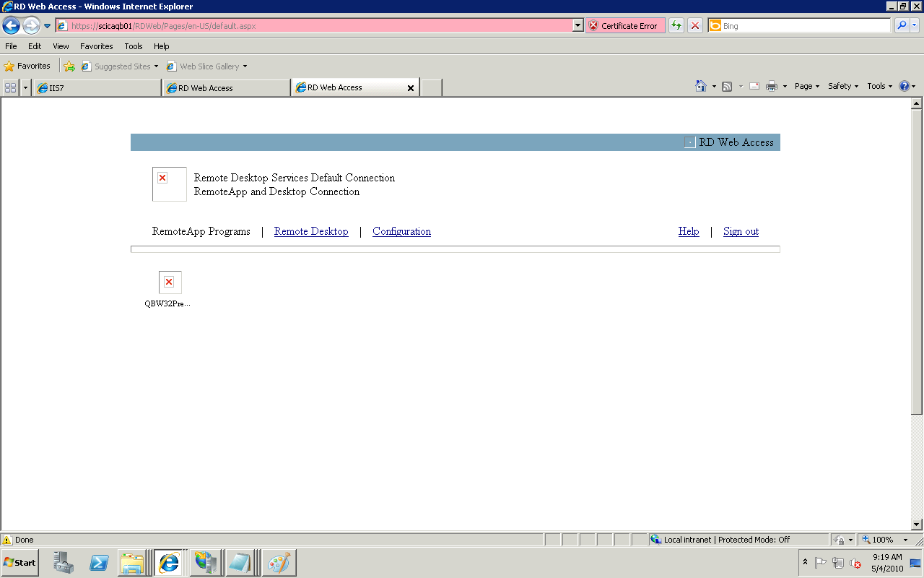Open the Remote Desktop link

(x=311, y=231)
